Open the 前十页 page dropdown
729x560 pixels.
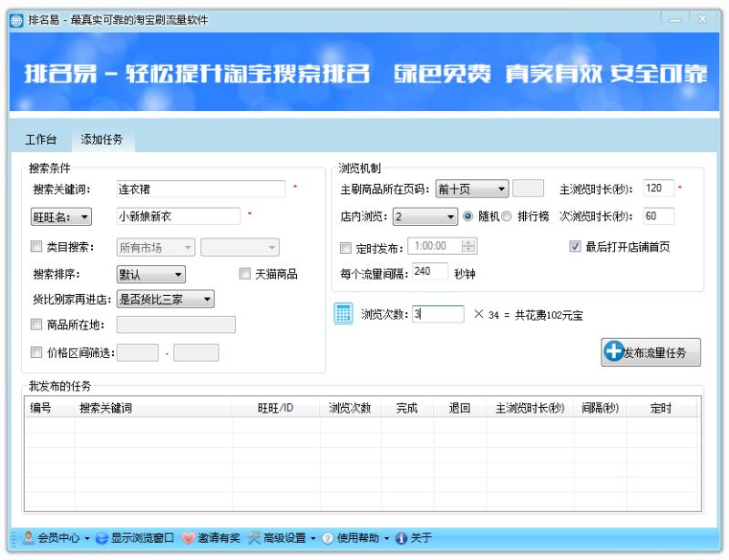point(472,188)
